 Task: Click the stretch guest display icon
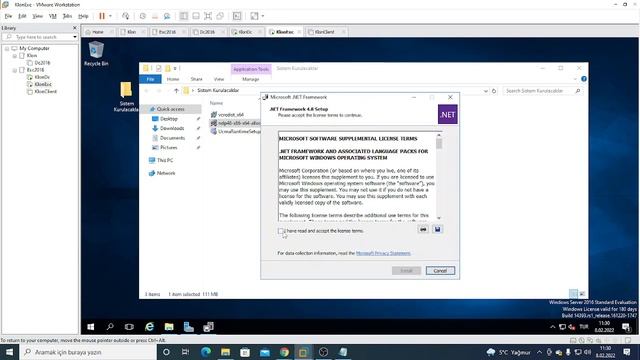coord(254,16)
